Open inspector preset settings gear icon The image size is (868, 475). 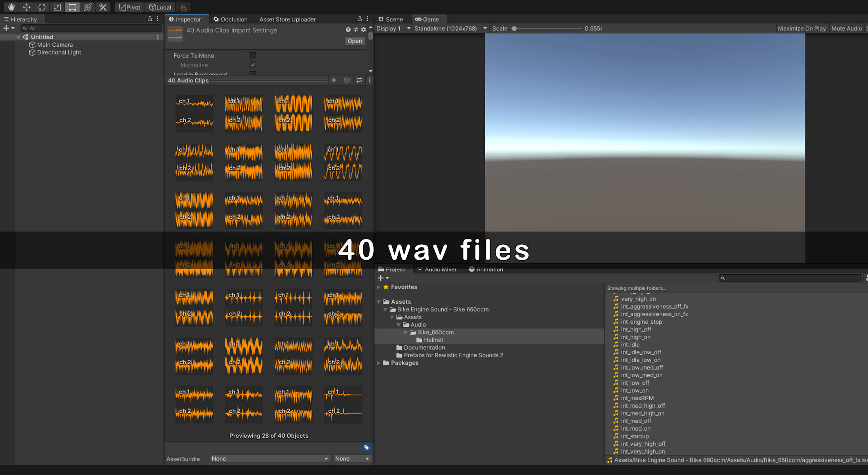coord(363,30)
